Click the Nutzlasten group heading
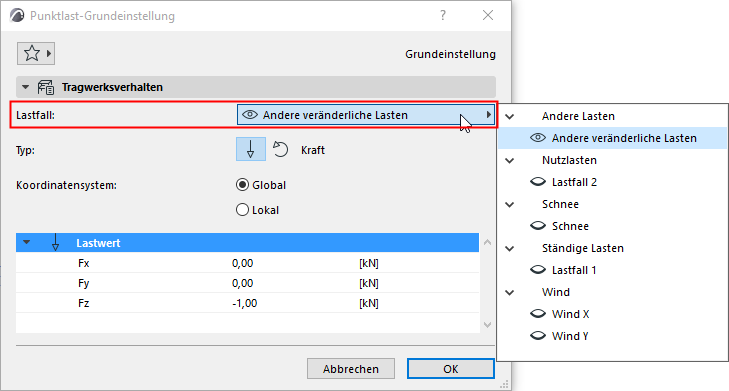 tap(569, 160)
